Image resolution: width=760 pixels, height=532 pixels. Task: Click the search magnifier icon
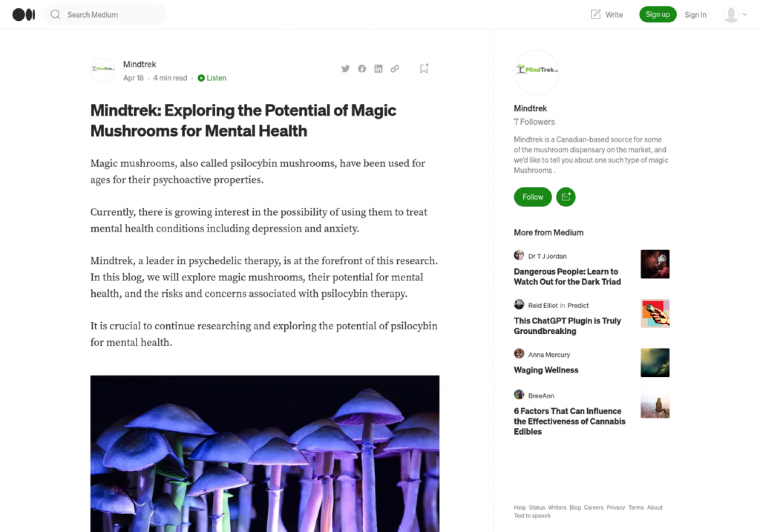[x=56, y=15]
